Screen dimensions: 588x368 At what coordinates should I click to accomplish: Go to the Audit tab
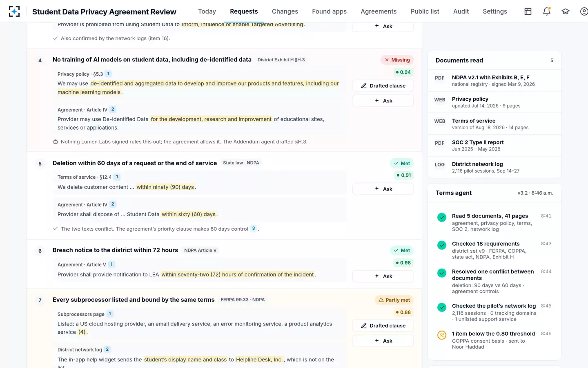pyautogui.click(x=461, y=11)
